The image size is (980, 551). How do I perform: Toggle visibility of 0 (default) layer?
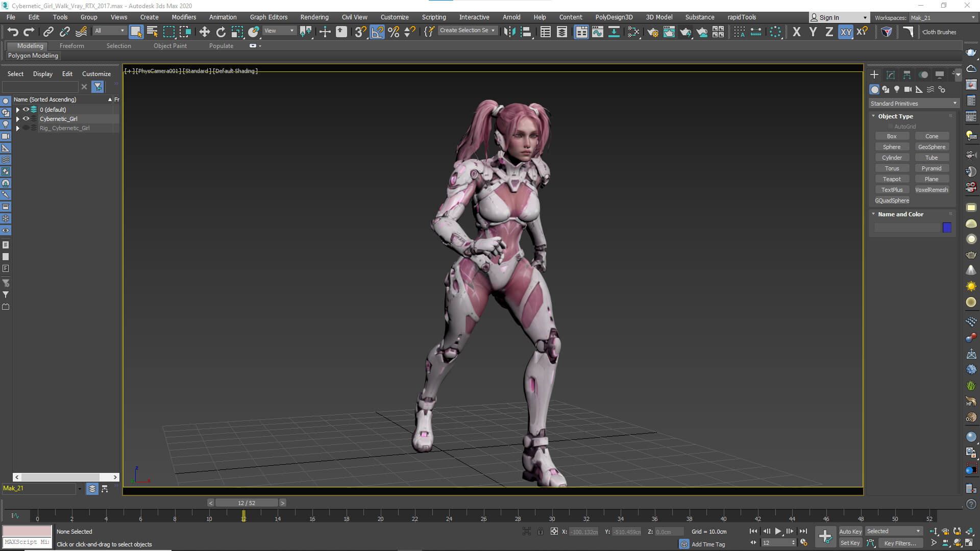coord(26,109)
